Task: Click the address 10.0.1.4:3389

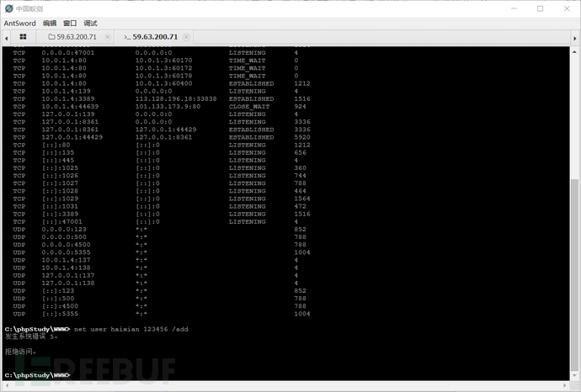Action: click(x=68, y=98)
